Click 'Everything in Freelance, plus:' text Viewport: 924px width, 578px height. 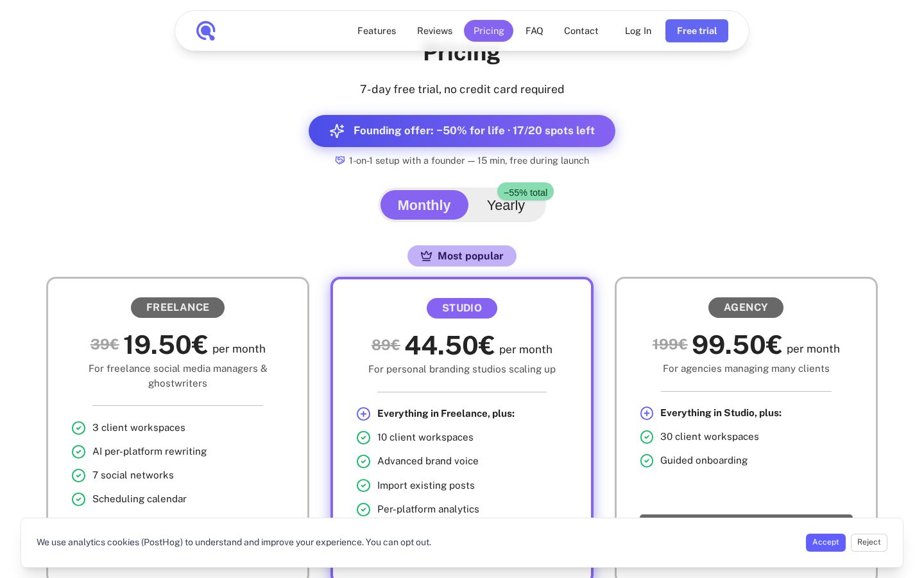446,414
